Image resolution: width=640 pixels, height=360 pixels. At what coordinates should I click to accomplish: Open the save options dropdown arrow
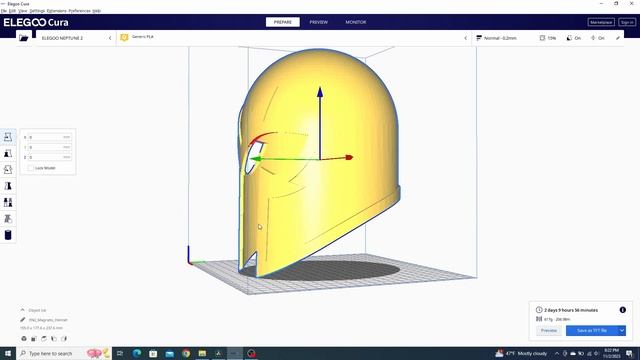coord(622,331)
